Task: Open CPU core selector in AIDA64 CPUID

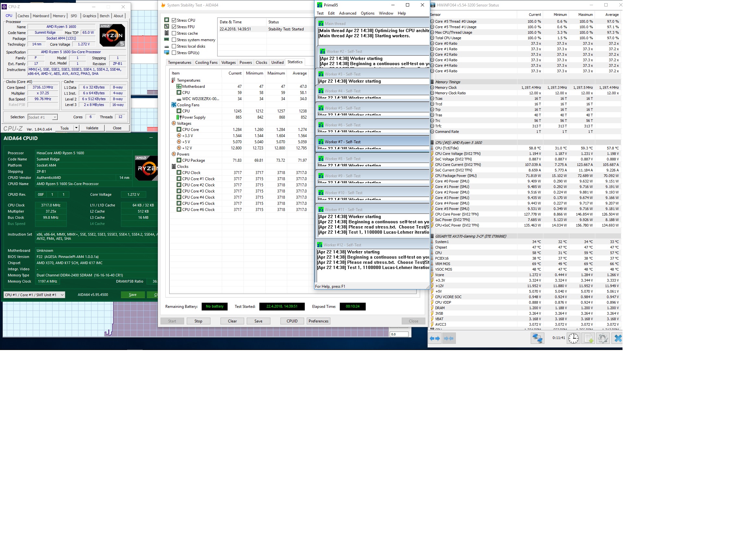Action: tap(34, 295)
